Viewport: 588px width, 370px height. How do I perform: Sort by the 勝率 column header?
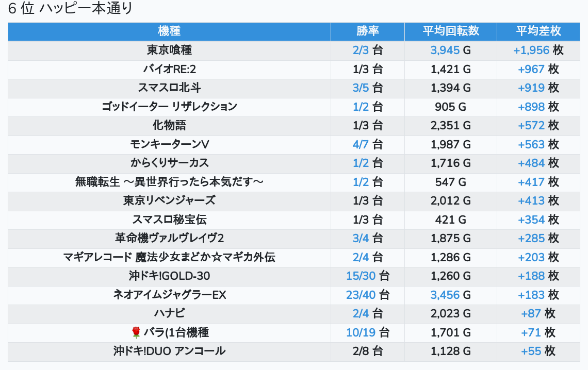point(367,31)
